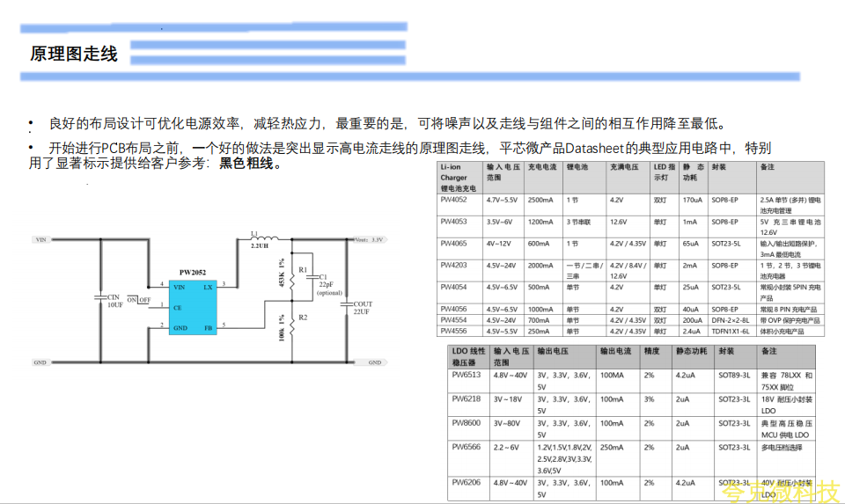Viewport: 845px width, 504px height.
Task: Click the left GND port label
Action: [x=40, y=362]
